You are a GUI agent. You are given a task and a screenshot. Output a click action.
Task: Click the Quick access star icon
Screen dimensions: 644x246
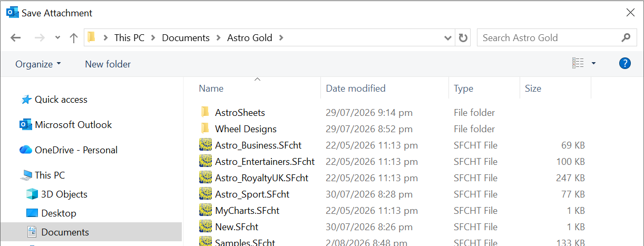26,100
